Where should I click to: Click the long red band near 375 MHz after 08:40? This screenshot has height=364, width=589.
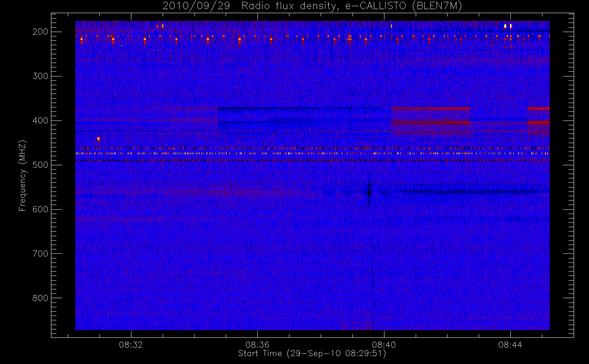[431, 108]
